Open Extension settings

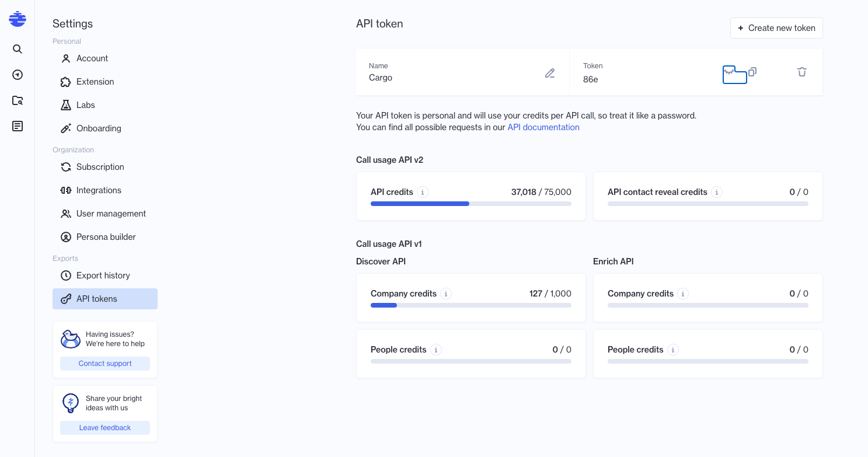[105, 82]
